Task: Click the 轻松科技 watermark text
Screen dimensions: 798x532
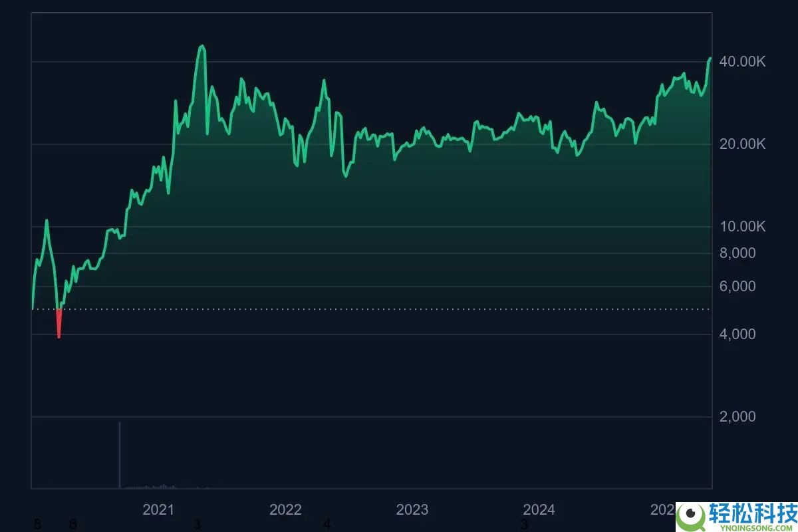Action: tap(755, 513)
